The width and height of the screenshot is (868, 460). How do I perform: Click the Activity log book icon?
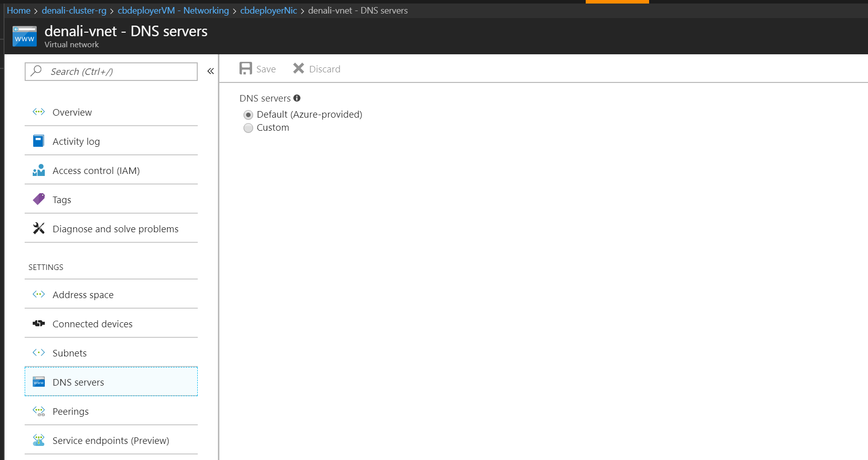39,141
